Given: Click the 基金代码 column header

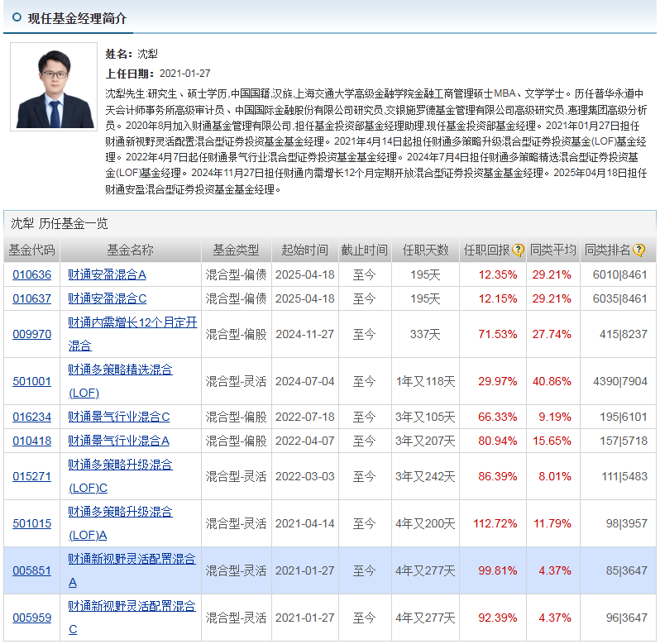Looking at the screenshot, I should [x=32, y=250].
